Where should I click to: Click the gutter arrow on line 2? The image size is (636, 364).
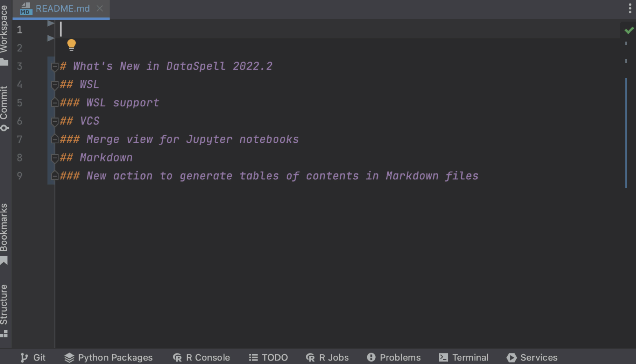(x=51, y=38)
